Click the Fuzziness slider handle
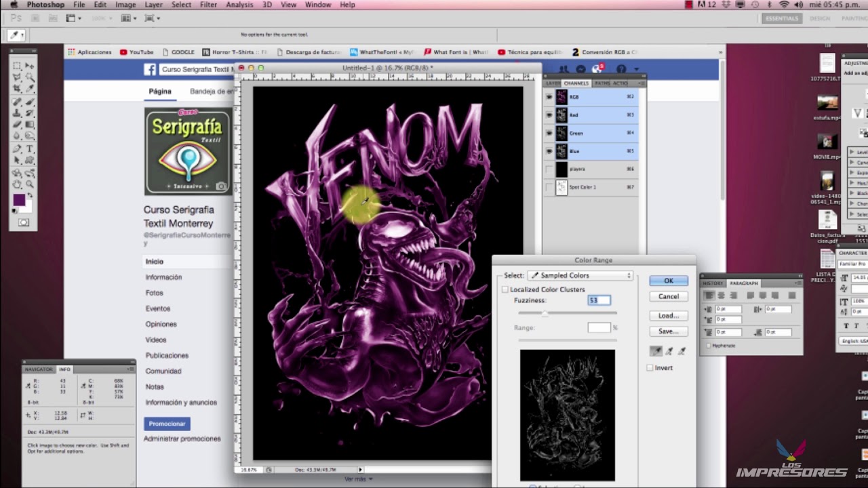This screenshot has width=868, height=488. 545,313
